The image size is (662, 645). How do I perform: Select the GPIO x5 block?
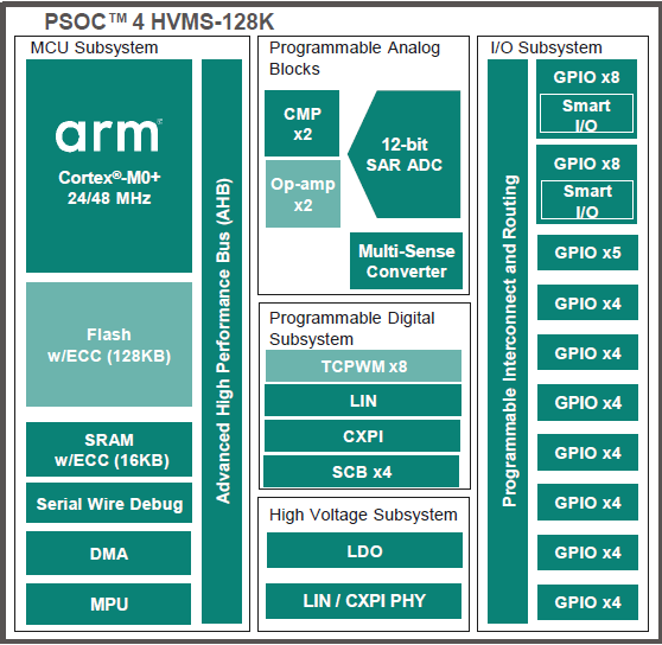(x=588, y=252)
